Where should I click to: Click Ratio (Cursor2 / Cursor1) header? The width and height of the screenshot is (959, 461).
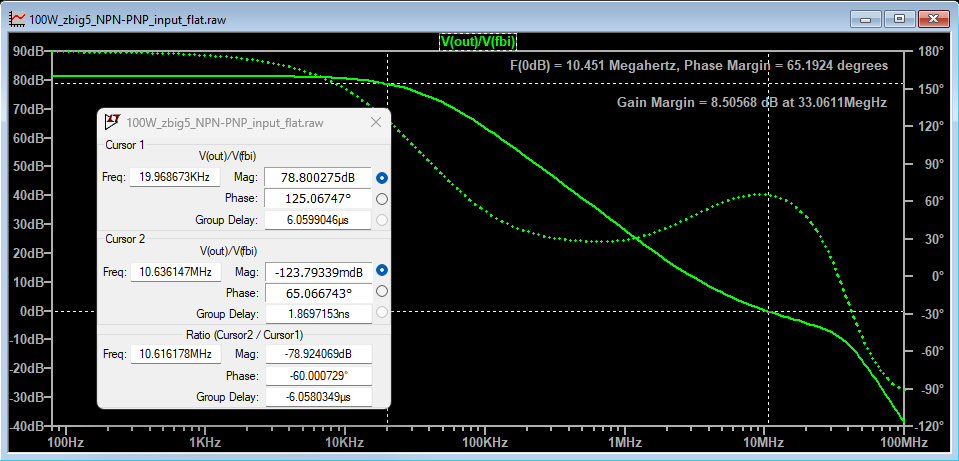pyautogui.click(x=244, y=335)
